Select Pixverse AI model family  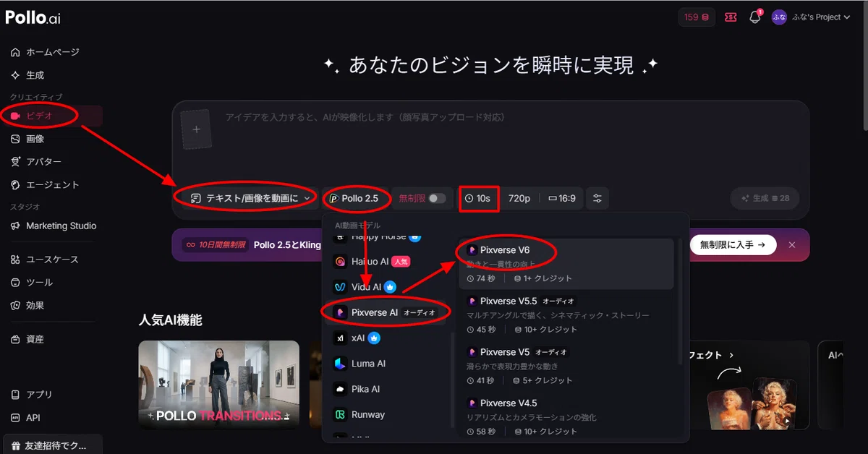pyautogui.click(x=386, y=312)
